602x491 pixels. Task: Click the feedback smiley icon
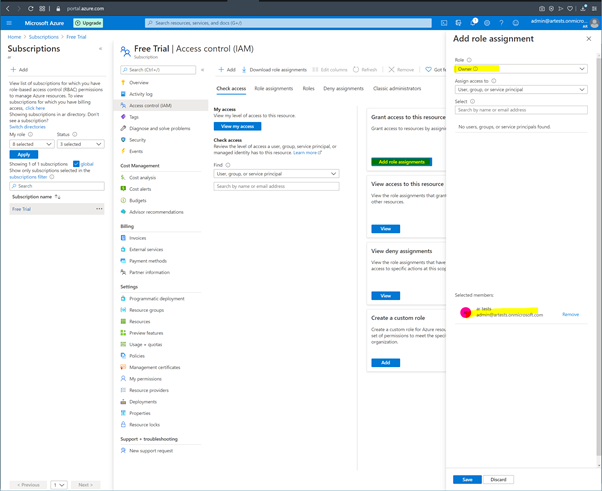point(516,22)
